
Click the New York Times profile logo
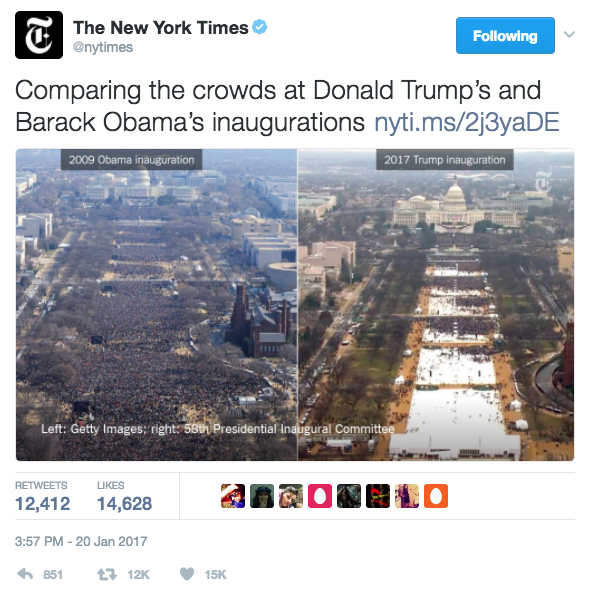tap(39, 35)
